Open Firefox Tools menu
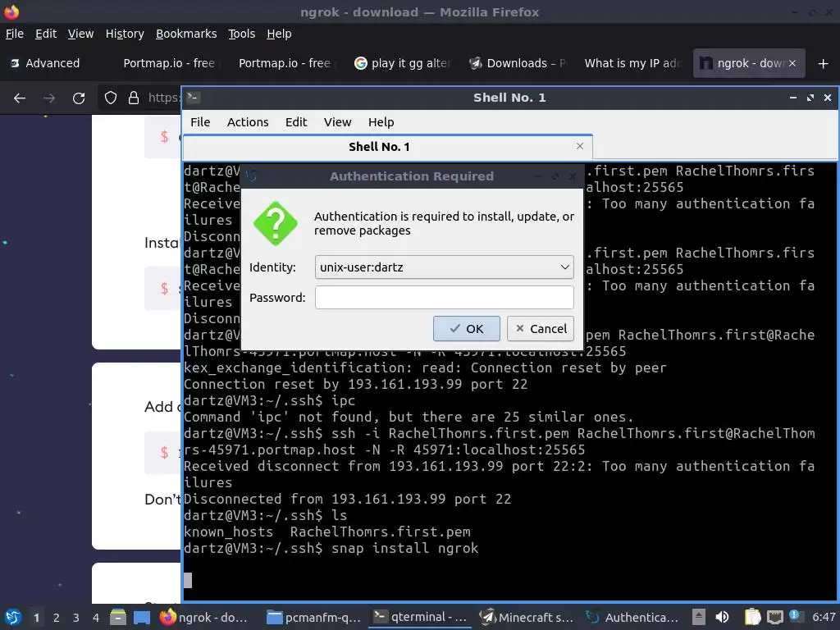 pyautogui.click(x=242, y=34)
